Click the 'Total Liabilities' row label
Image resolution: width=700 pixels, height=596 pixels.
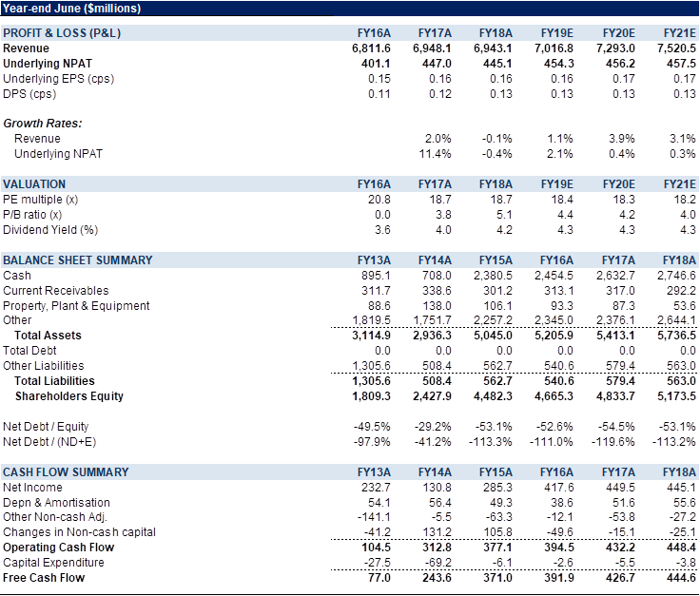pos(54,381)
